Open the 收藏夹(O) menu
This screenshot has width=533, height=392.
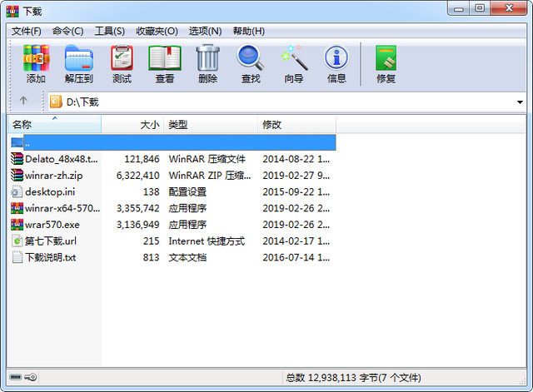tap(157, 32)
